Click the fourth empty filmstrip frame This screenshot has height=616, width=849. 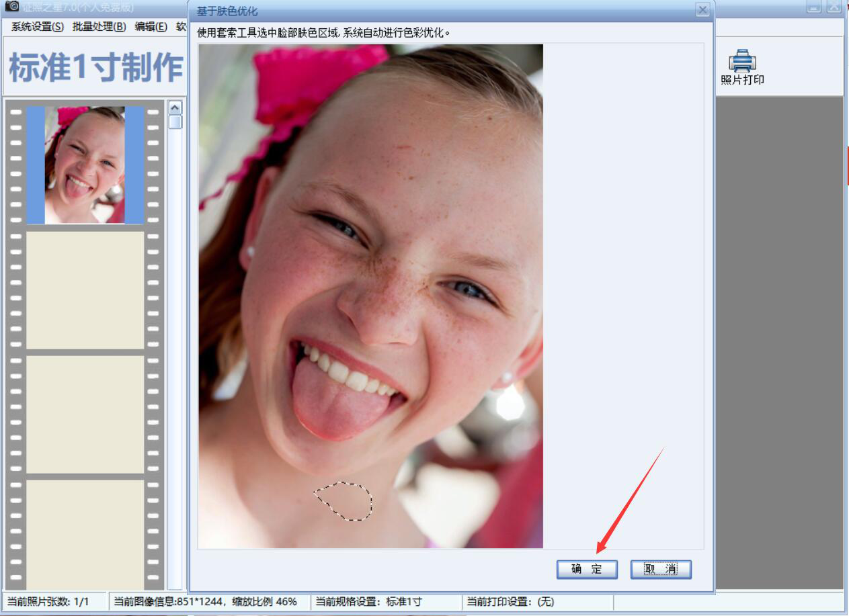85,534
